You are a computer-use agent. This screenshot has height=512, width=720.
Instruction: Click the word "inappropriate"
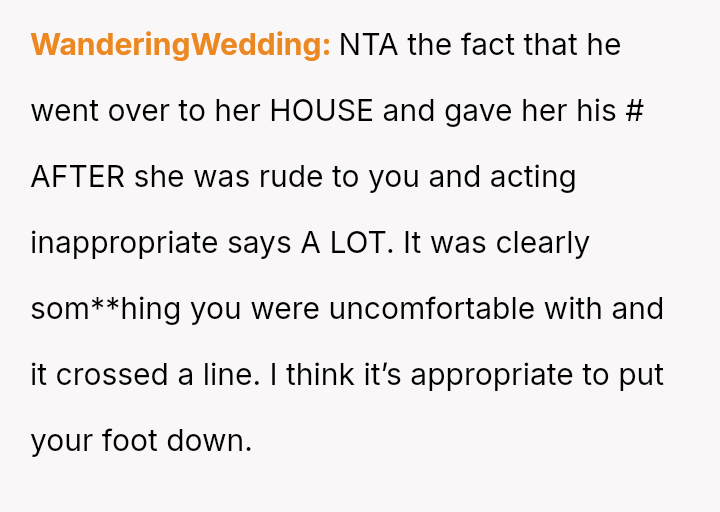(122, 243)
